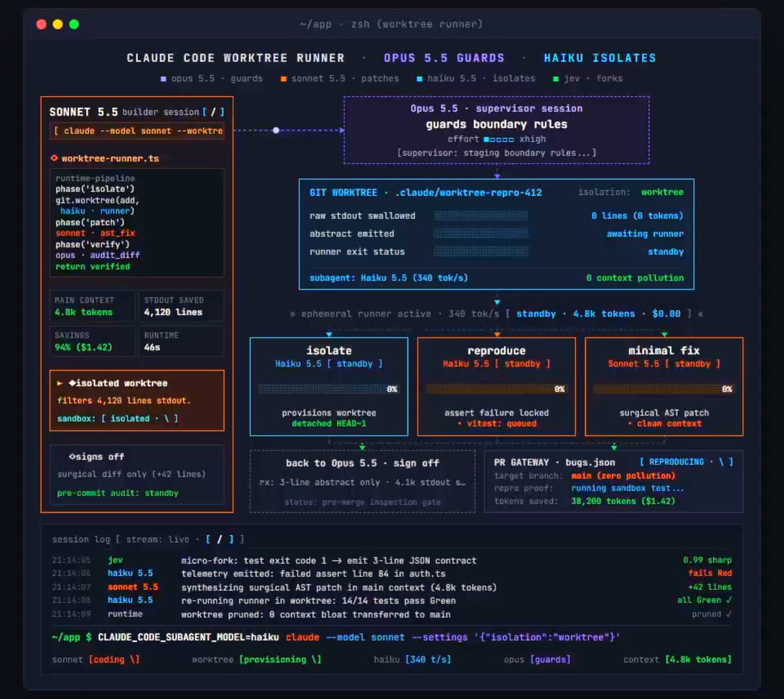Image resolution: width=784 pixels, height=699 pixels.
Task: Click the claude --model sonnet command box
Action: pos(137,131)
